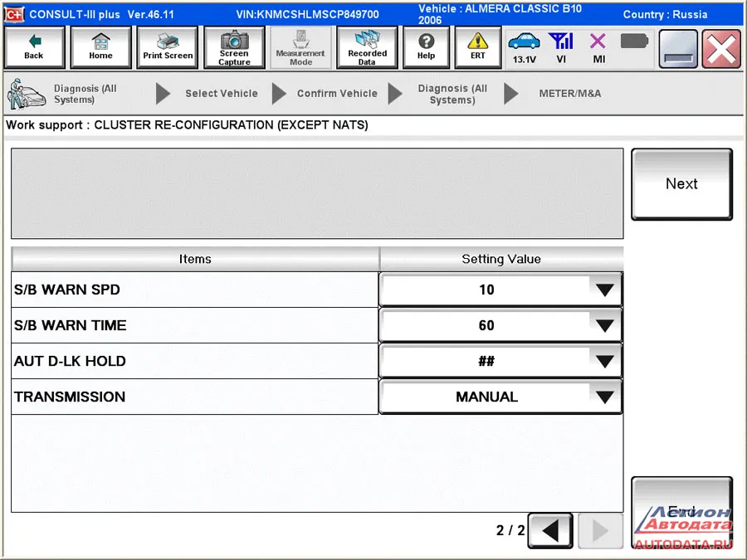This screenshot has height=560, width=747.
Task: Expand the AUT D-LK HOLD dropdown
Action: tap(500, 361)
